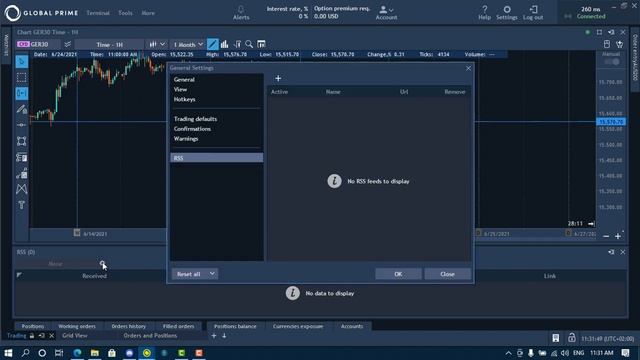Viewport: 640px width, 360px height.
Task: Switch to Currencies exposure tab
Action: [298, 326]
